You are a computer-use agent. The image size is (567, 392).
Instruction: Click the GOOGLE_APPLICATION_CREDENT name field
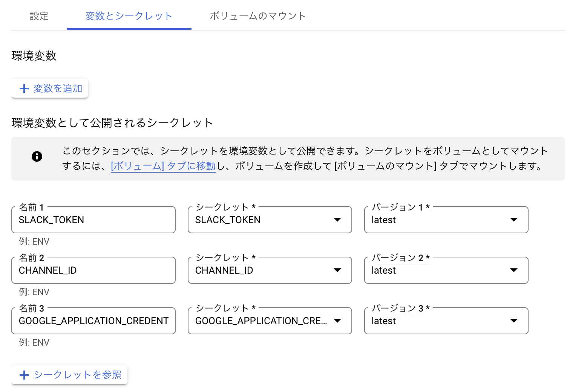point(93,321)
